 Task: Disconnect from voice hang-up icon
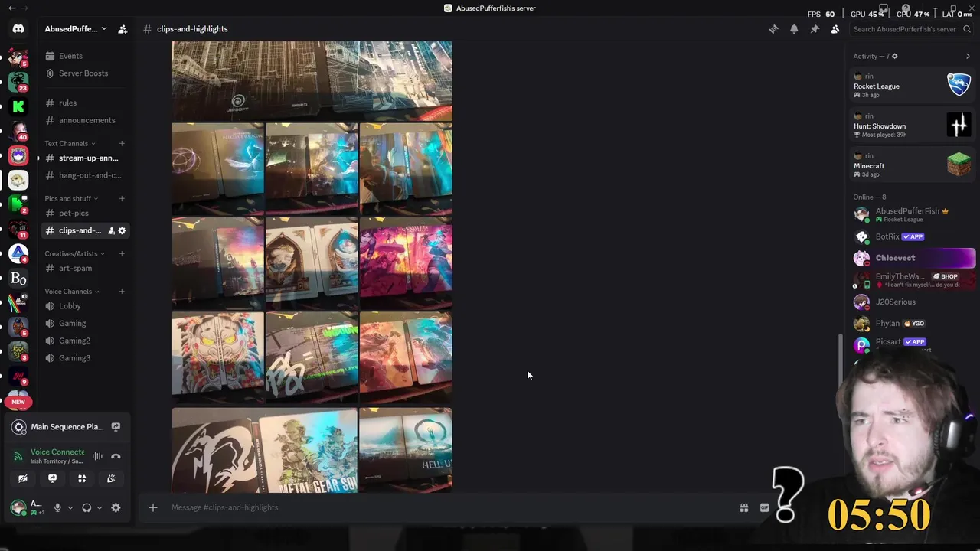point(116,456)
